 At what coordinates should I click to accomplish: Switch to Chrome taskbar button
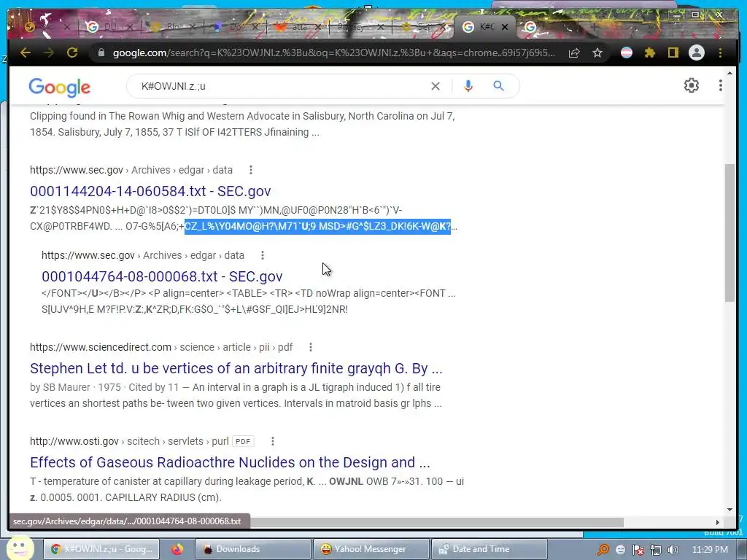point(103,549)
